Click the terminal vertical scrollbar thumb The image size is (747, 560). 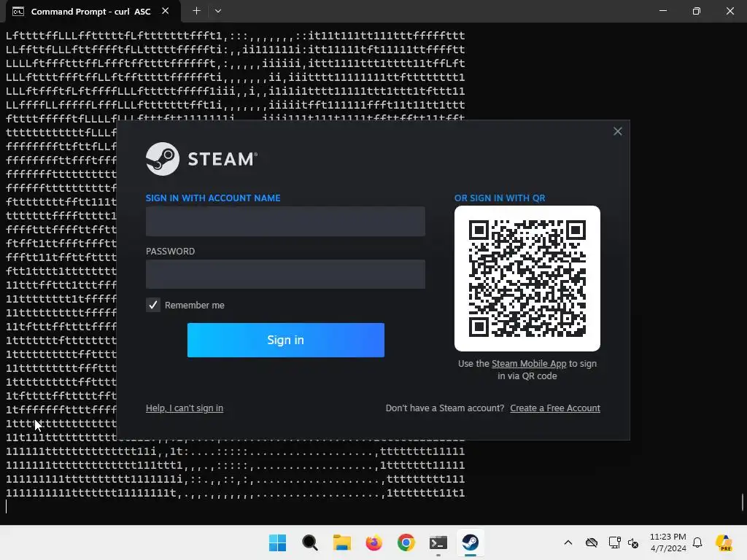pyautogui.click(x=742, y=502)
